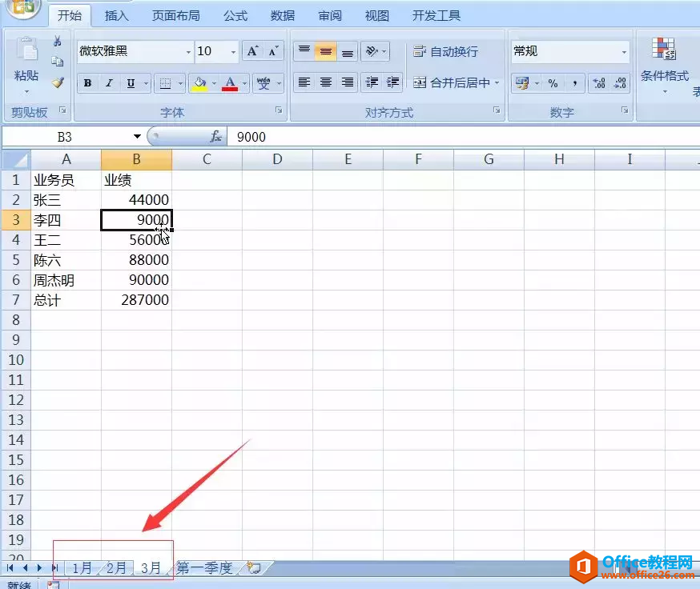Increase font size with large A
The width and height of the screenshot is (700, 589).
point(252,51)
